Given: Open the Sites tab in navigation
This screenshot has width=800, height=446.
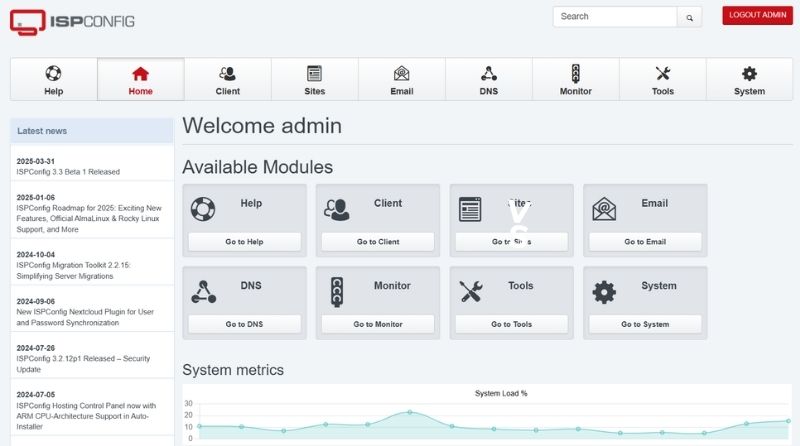Looking at the screenshot, I should coord(314,80).
